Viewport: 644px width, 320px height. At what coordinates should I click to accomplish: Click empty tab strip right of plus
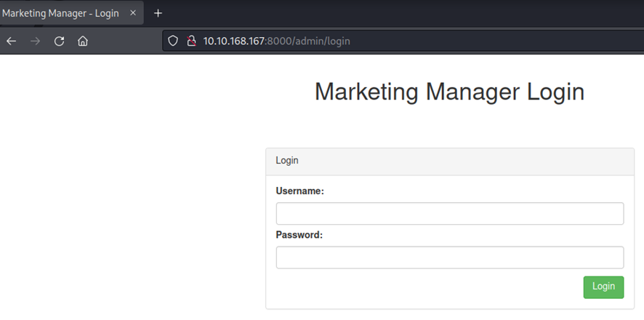tap(400, 13)
